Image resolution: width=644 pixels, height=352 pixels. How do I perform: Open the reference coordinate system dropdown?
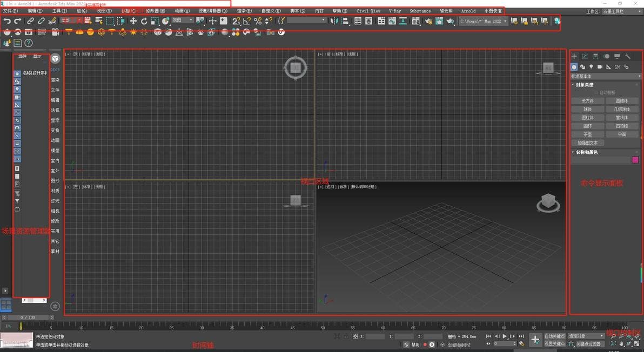[x=183, y=20]
